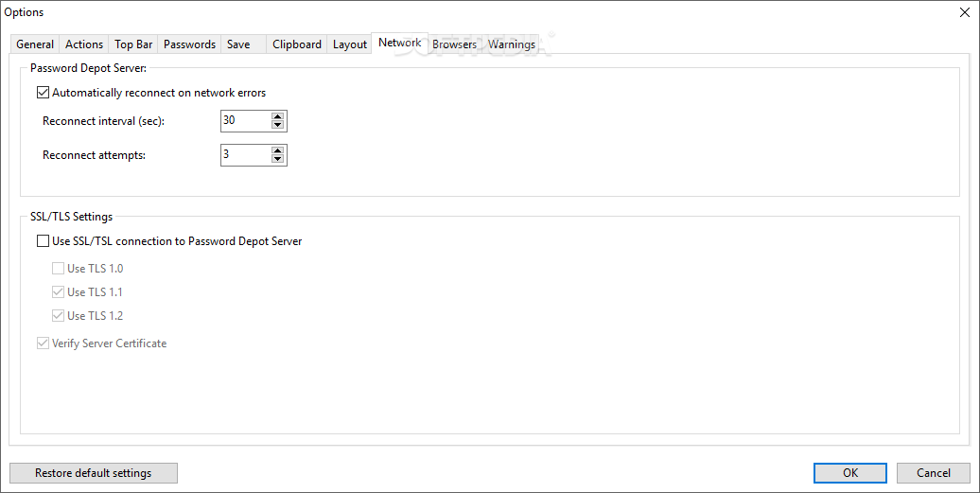Viewport: 980px width, 493px height.
Task: Click the Cancel button
Action: 934,473
